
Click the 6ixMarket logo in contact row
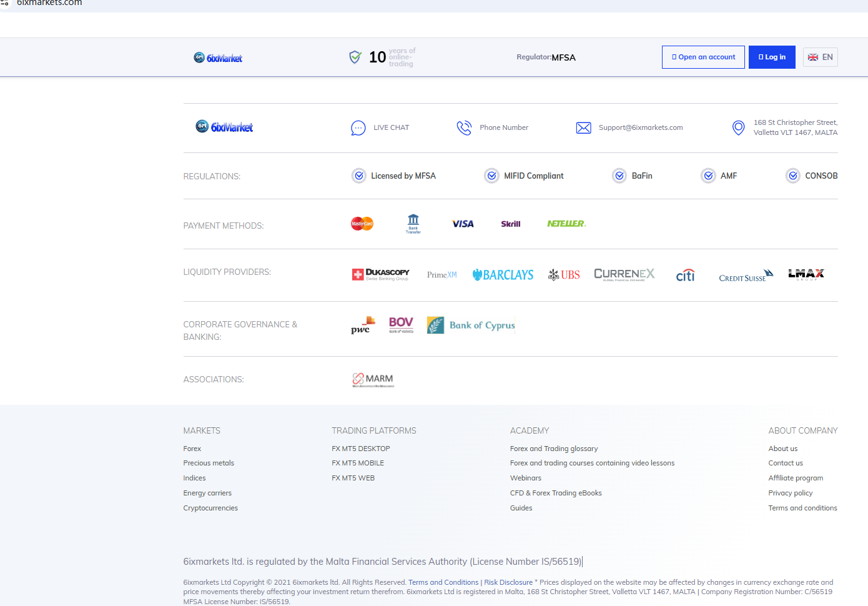[224, 127]
